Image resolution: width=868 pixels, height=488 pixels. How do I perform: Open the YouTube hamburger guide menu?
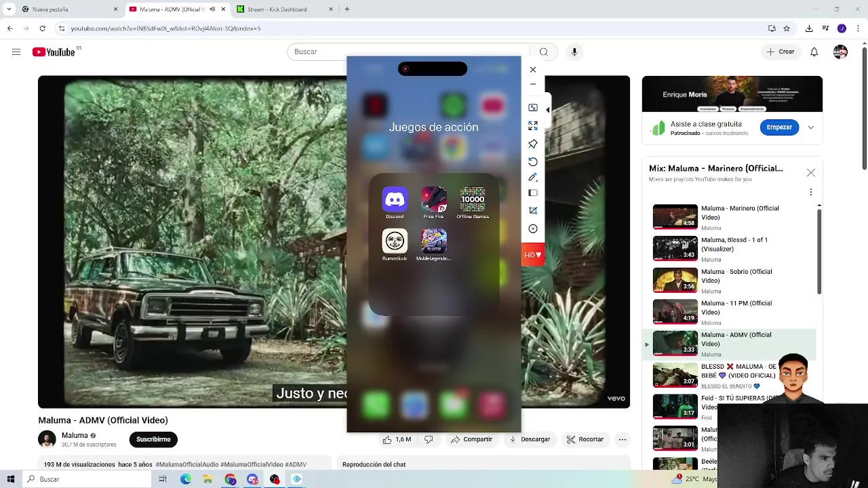point(16,52)
